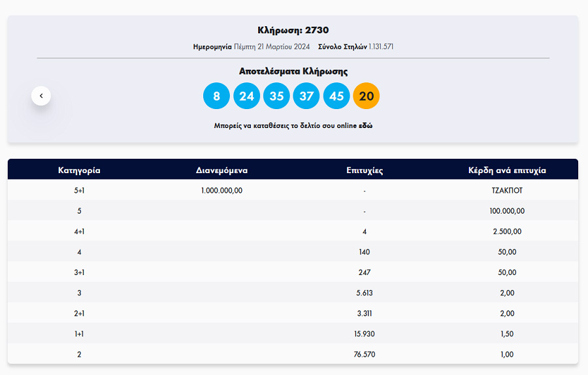
Task: Select the 5+1 category row label
Action: coord(79,191)
